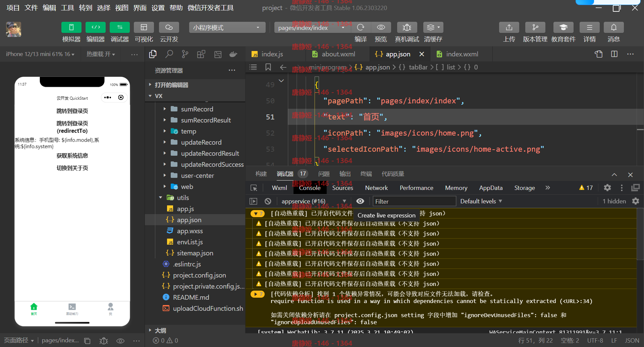Screen dimensions: 644x347
Task: Start real device debugging
Action: pyautogui.click(x=407, y=28)
